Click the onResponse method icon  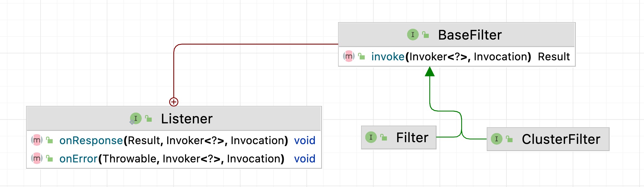(x=37, y=140)
